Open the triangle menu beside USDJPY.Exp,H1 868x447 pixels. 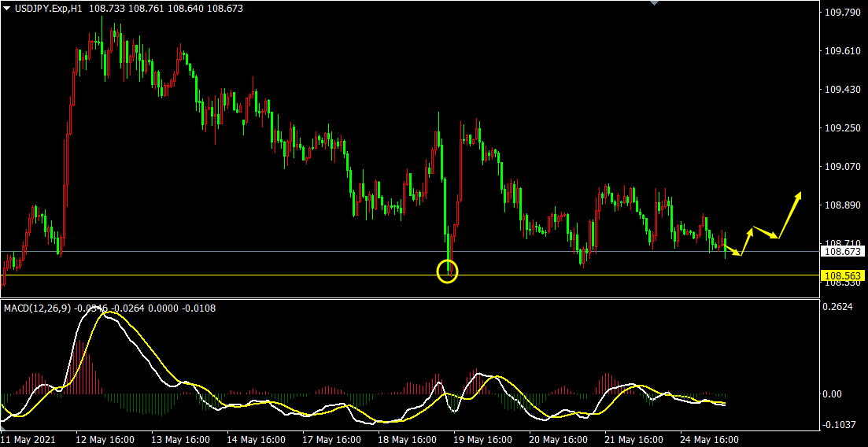[7, 9]
